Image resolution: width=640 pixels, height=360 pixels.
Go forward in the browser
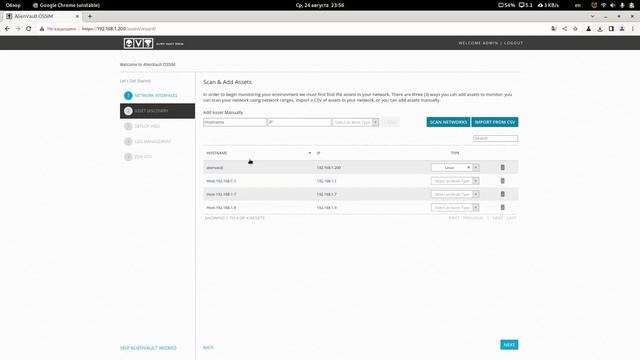tap(18, 29)
